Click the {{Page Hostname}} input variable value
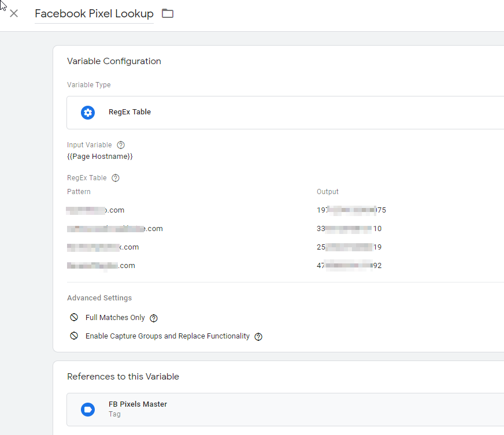The image size is (504, 435). point(100,157)
